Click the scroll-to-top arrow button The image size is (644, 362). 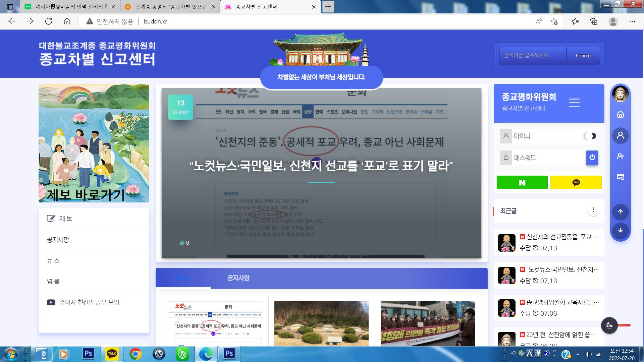point(621,212)
